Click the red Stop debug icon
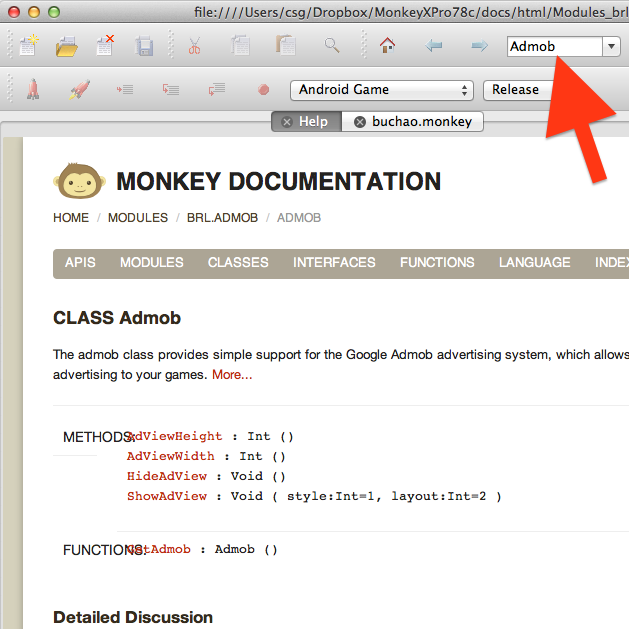The height and width of the screenshot is (629, 629). [264, 90]
